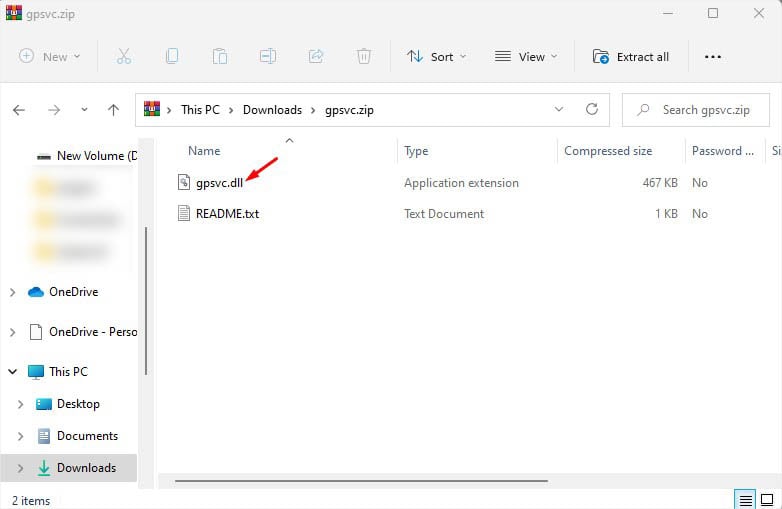Click the Cut scissors icon
This screenshot has height=509, width=782.
pos(124,56)
